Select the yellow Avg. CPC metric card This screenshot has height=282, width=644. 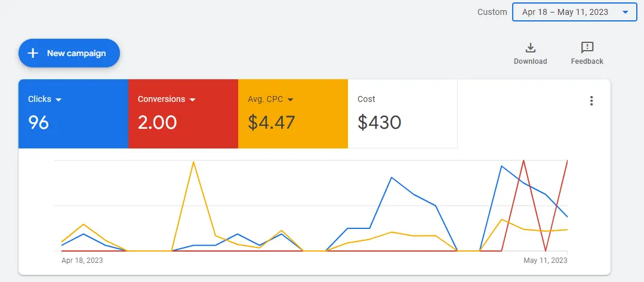pyautogui.click(x=293, y=114)
